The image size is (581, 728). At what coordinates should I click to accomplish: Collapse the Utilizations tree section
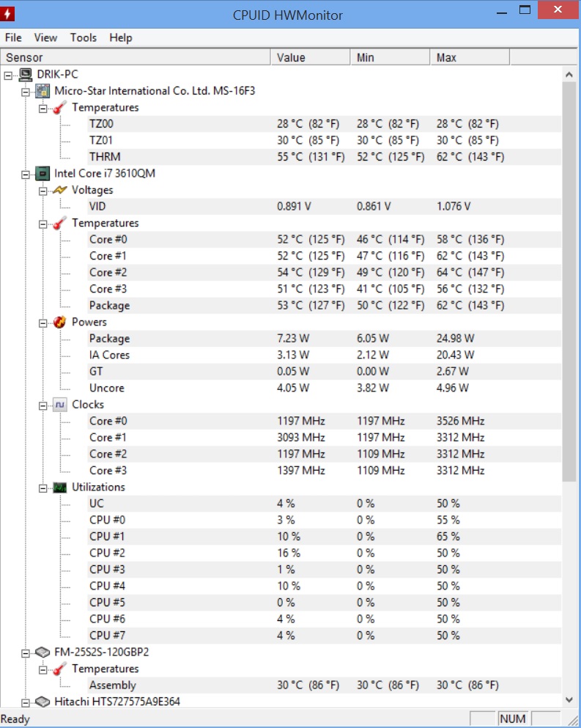[42, 488]
